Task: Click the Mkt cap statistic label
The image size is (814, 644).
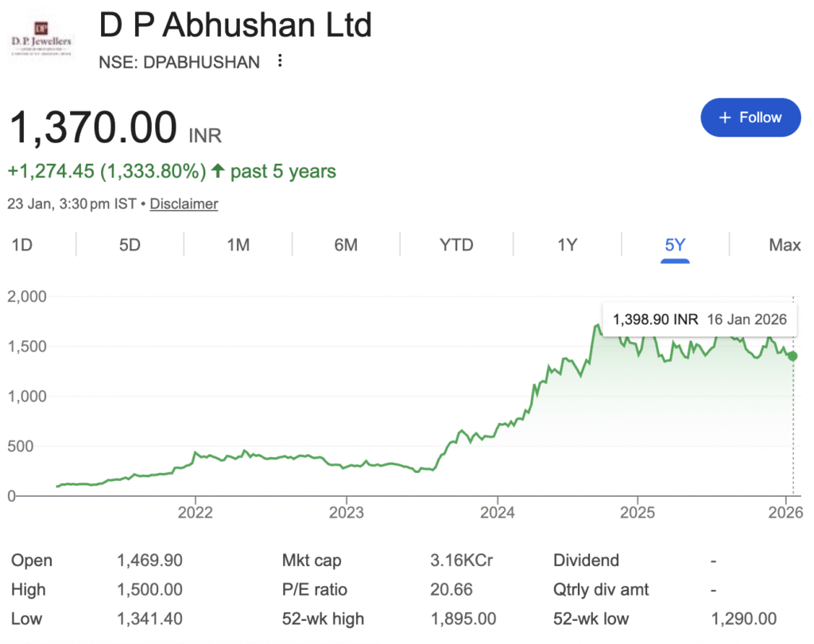Action: (312, 561)
